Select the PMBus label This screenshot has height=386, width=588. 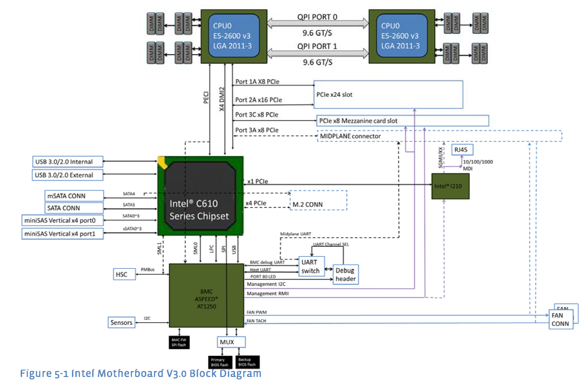pyautogui.click(x=148, y=270)
